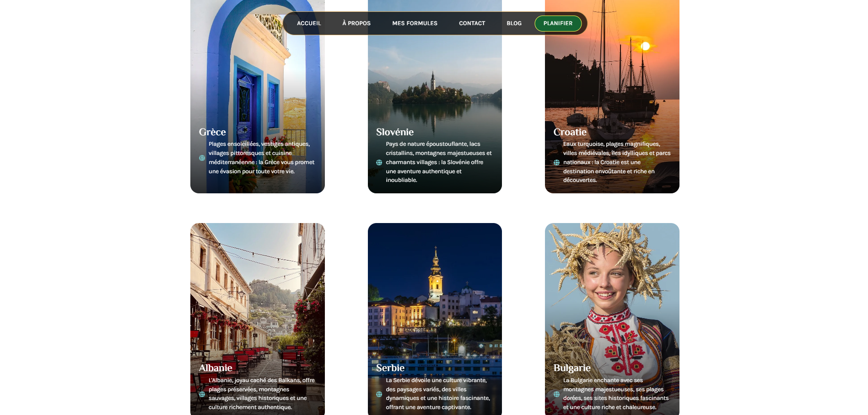Click the Slovénie description 'Pays de nature époustouflante'
The width and height of the screenshot is (868, 415).
(426, 144)
